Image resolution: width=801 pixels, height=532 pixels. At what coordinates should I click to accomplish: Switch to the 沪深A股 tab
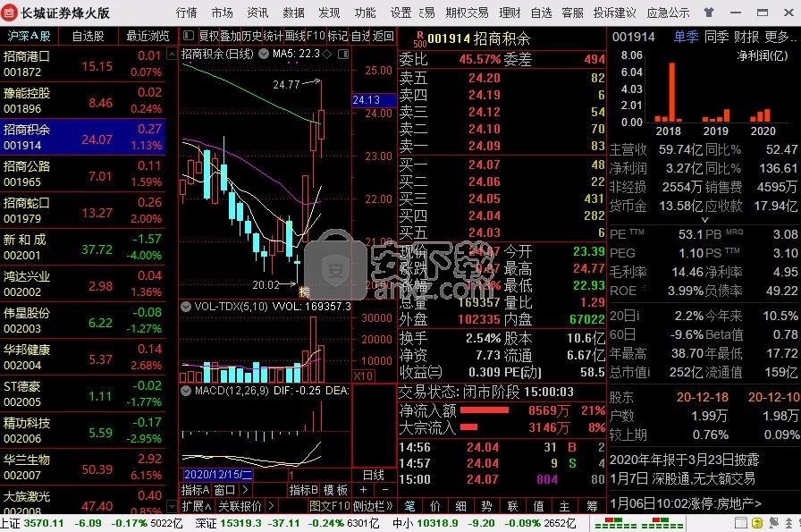[30, 36]
